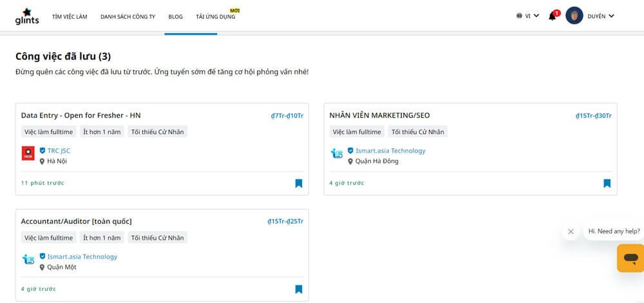
Task: Click the globe language icon
Action: [519, 16]
